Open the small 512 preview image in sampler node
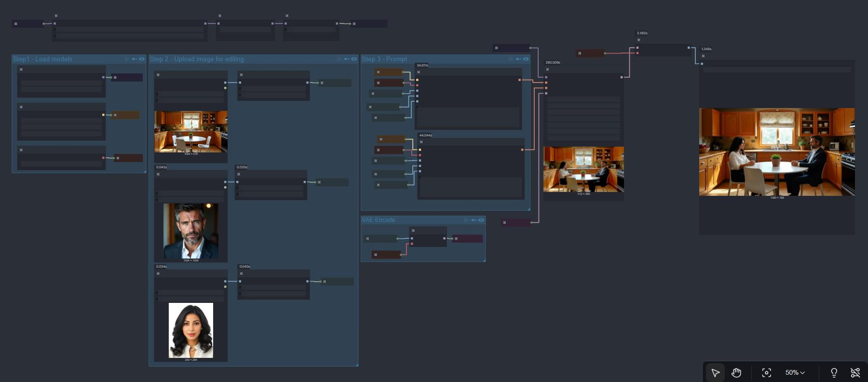 (583, 169)
